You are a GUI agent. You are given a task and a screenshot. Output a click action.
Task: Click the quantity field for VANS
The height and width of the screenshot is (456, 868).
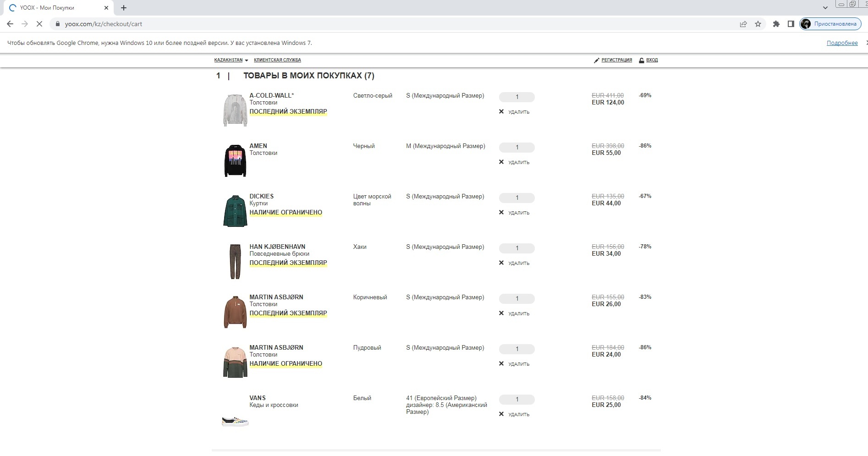[517, 400]
